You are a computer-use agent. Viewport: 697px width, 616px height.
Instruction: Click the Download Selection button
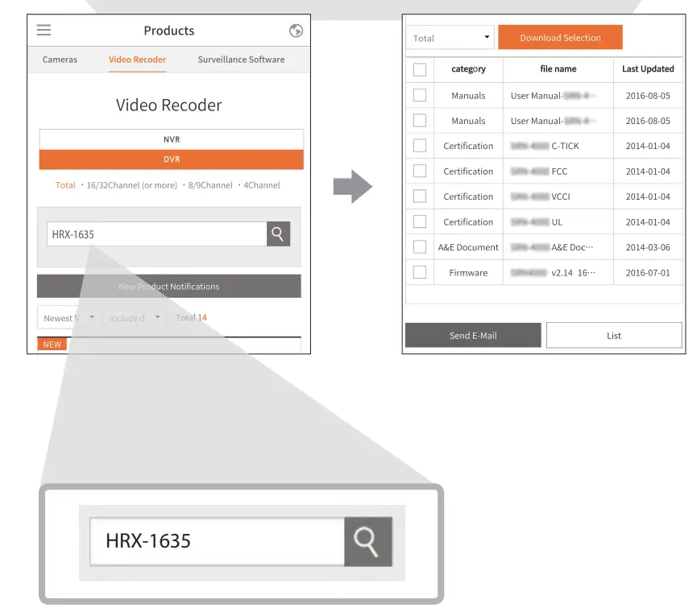[x=560, y=37]
